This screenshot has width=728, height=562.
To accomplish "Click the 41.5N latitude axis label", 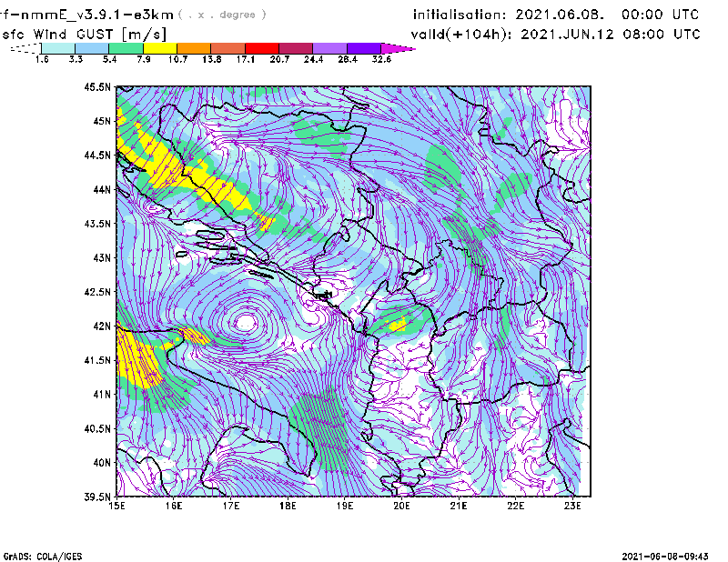I will (97, 360).
